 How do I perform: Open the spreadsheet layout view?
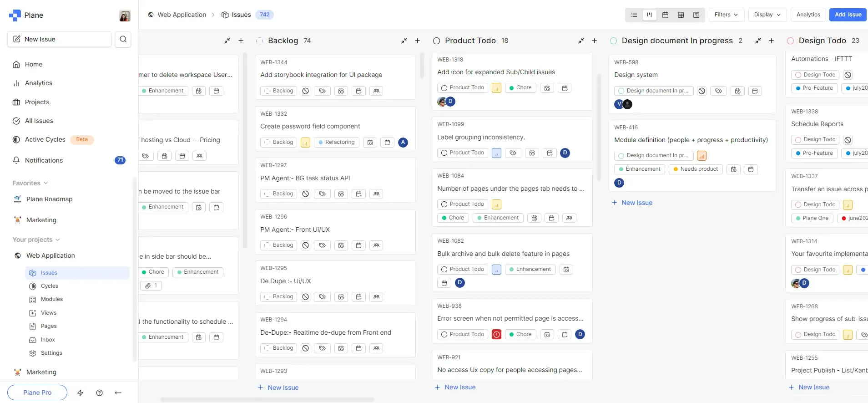681,15
